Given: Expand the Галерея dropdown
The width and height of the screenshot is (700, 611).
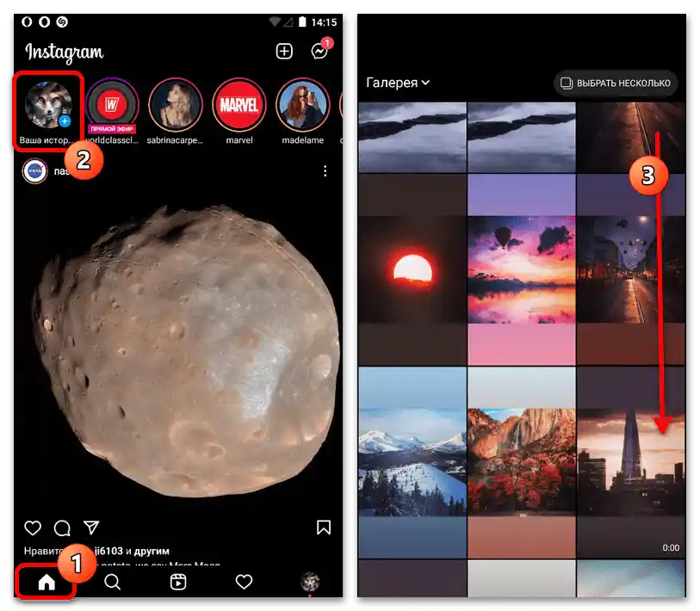Looking at the screenshot, I should point(397,83).
